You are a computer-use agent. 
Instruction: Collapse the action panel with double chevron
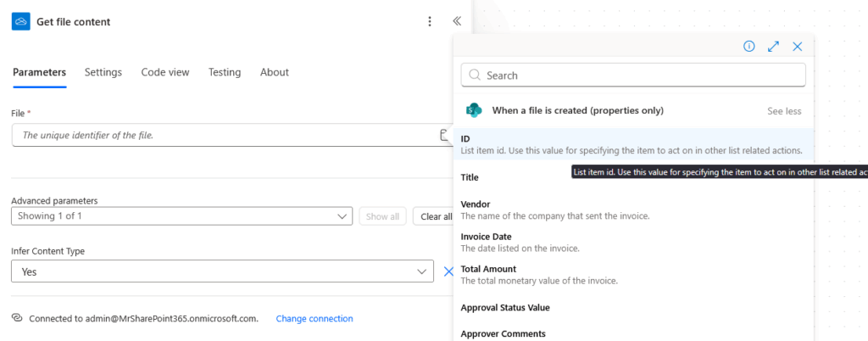(457, 21)
